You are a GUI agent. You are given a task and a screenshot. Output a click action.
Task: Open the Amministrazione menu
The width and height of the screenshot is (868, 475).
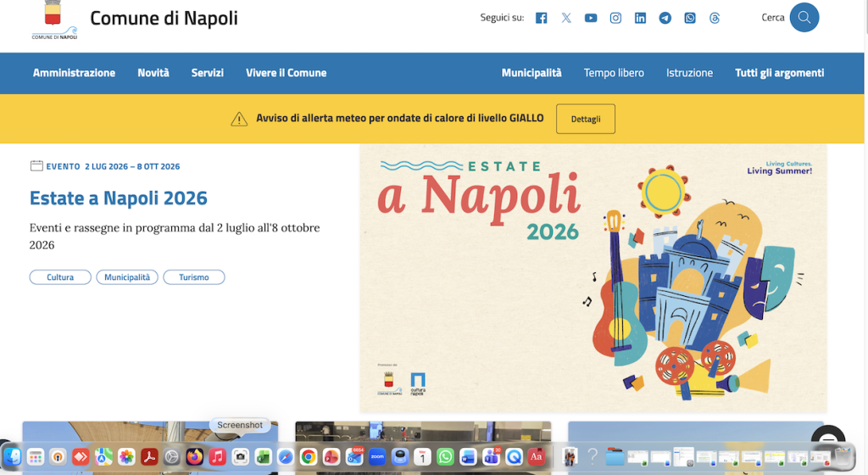[75, 73]
